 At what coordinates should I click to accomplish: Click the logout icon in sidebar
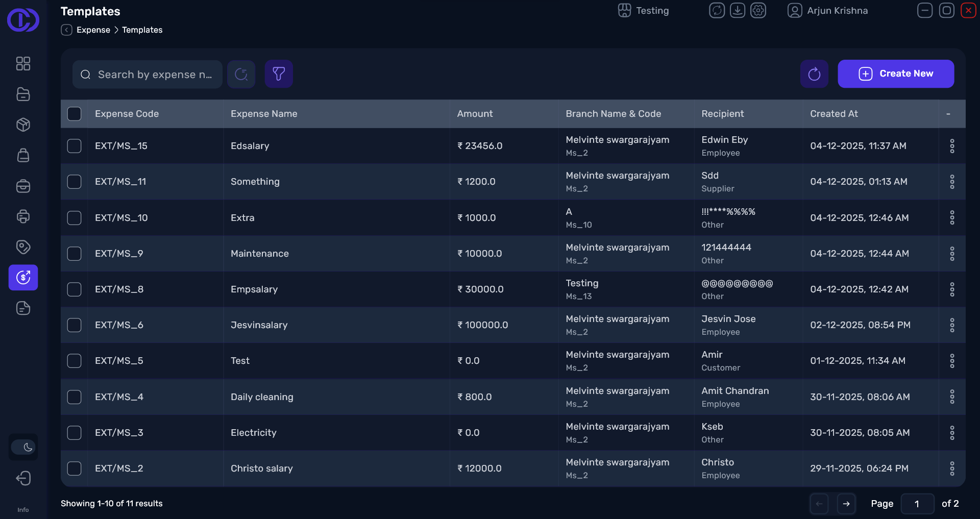point(23,478)
